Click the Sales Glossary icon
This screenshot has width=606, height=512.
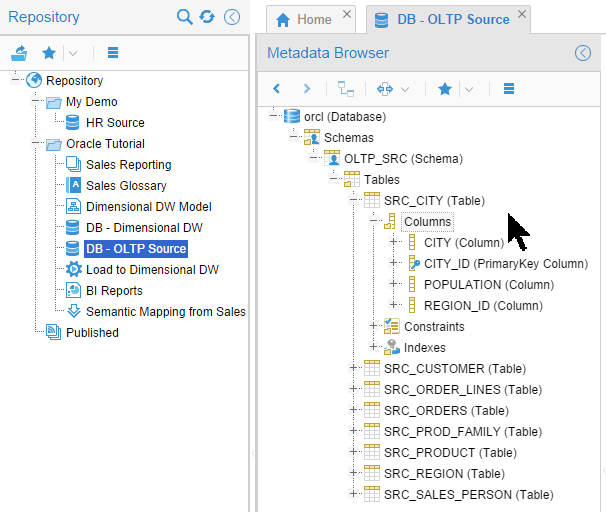[73, 185]
